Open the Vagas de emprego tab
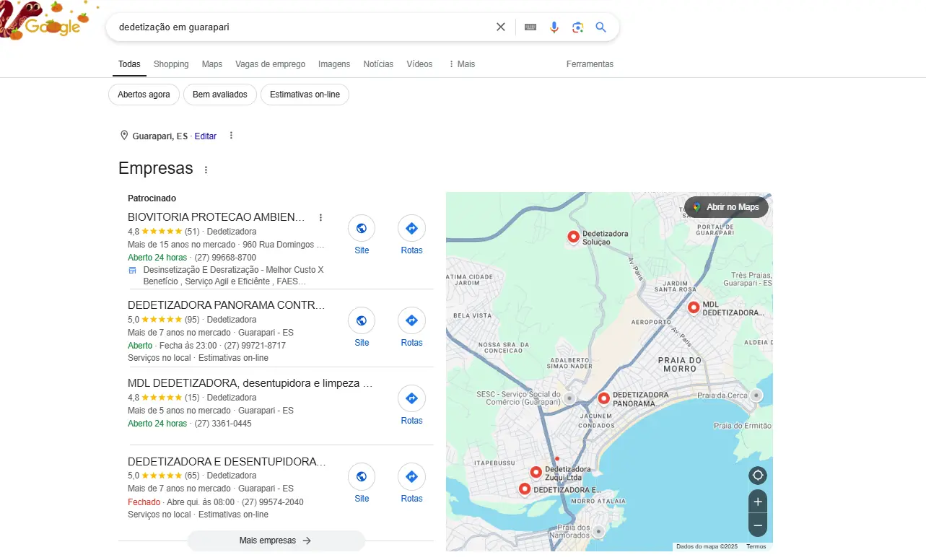Viewport: 926px width, 560px height. (x=270, y=64)
